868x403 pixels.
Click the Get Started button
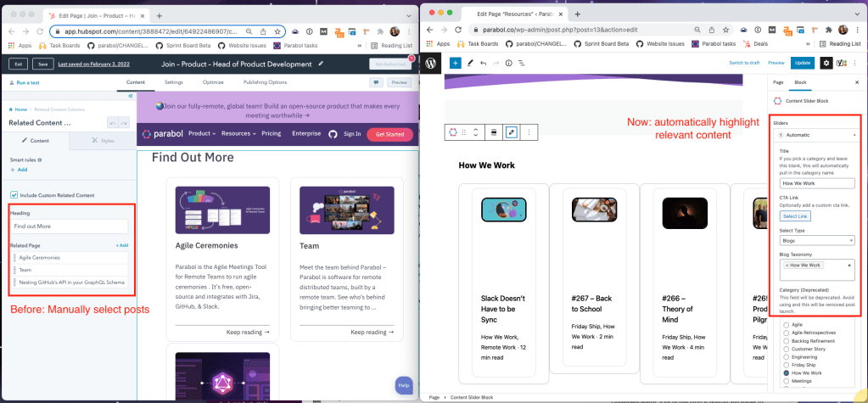coord(389,135)
